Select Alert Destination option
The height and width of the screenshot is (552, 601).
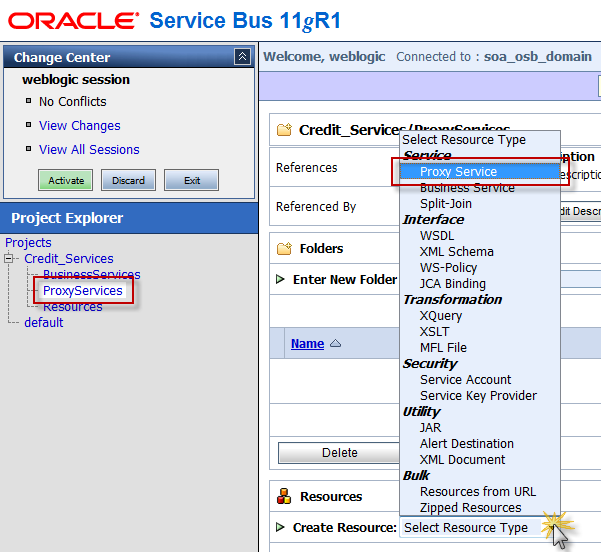pyautogui.click(x=466, y=444)
